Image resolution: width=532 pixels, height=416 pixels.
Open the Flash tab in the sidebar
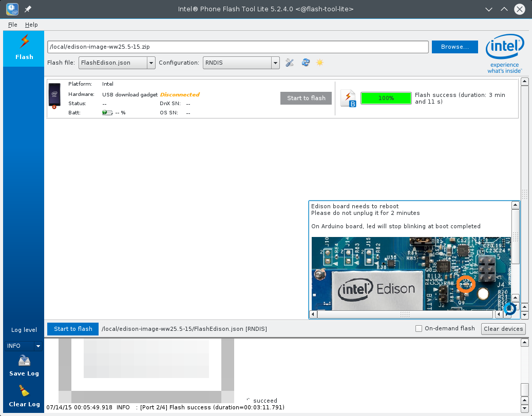coord(24,49)
